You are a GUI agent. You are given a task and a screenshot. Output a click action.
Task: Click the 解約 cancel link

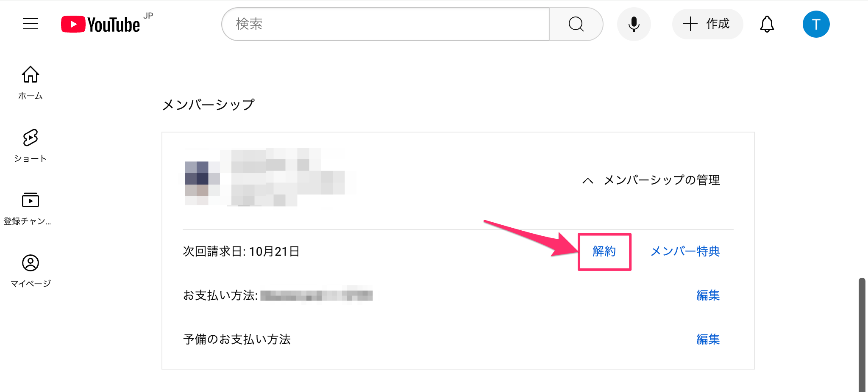604,251
